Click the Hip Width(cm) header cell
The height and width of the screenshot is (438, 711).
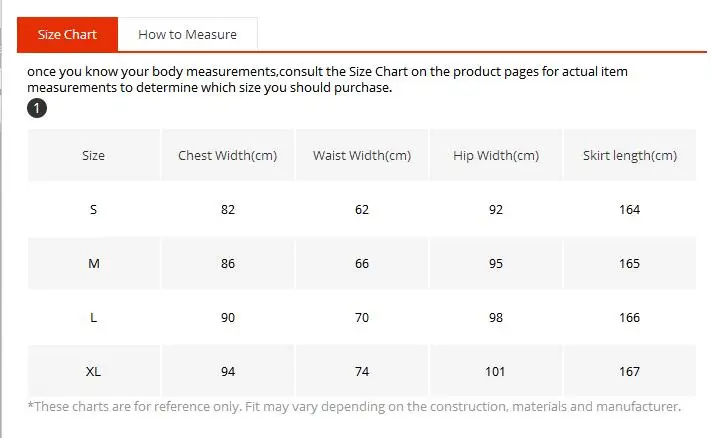[x=496, y=156]
